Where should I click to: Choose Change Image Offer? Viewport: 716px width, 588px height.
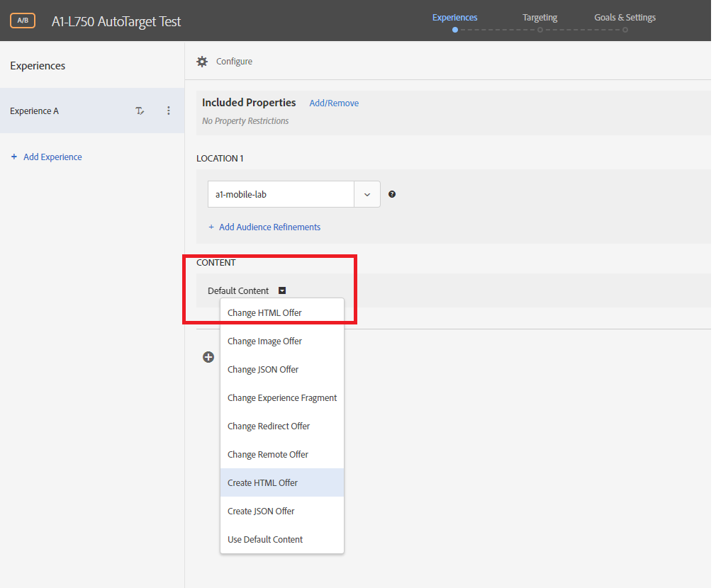pos(282,341)
